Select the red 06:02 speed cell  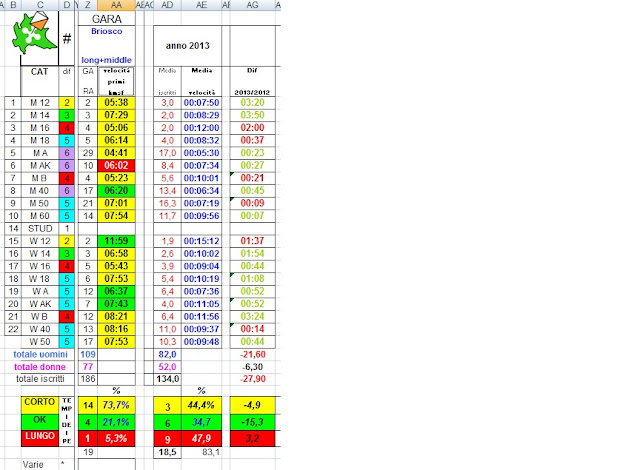click(x=116, y=166)
